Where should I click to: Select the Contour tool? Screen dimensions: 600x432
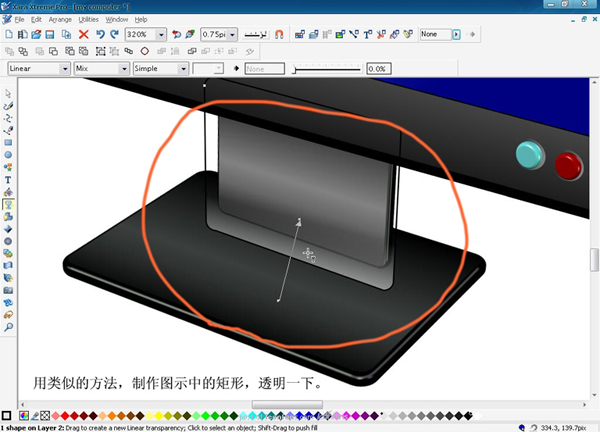(x=8, y=241)
